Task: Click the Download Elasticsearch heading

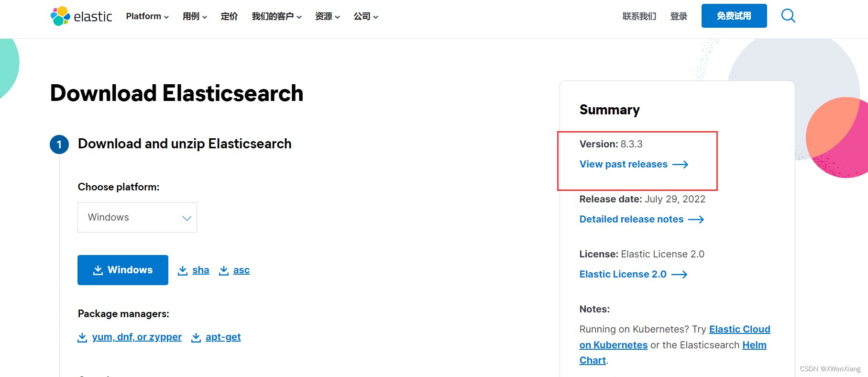Action: coord(176,93)
